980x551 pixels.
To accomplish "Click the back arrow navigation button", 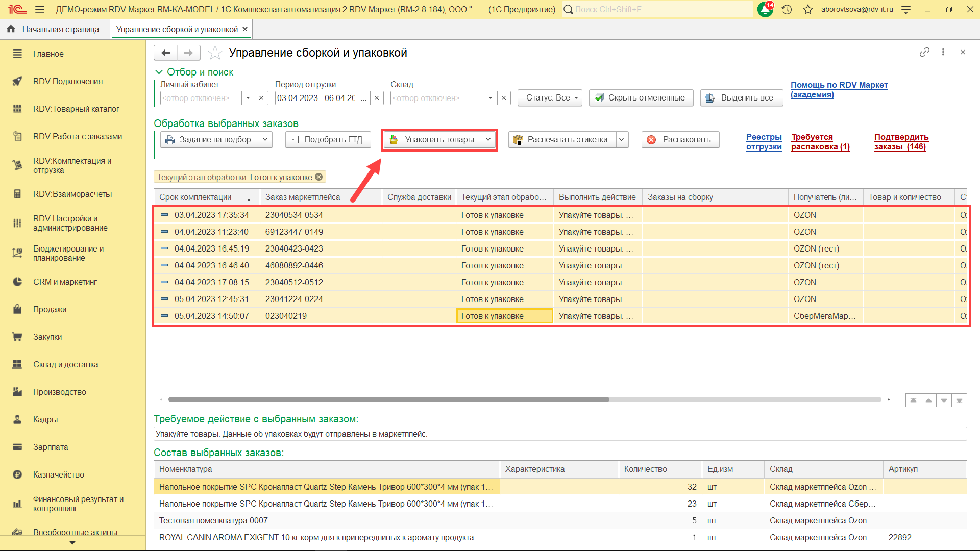I will click(x=165, y=53).
